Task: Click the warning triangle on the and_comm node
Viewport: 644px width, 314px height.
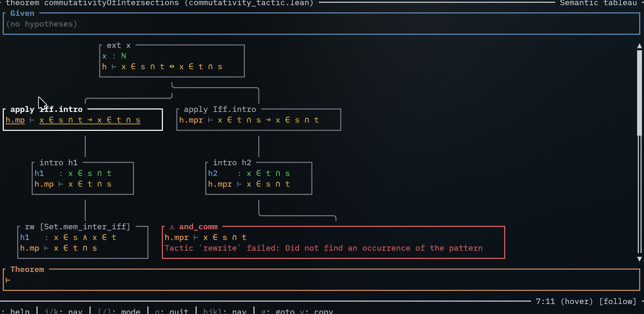Action: pos(172,227)
